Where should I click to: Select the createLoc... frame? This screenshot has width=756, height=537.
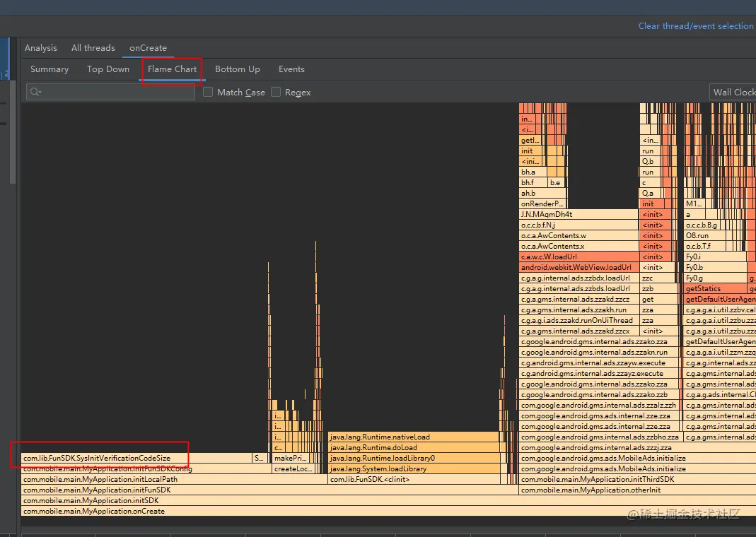pyautogui.click(x=294, y=468)
